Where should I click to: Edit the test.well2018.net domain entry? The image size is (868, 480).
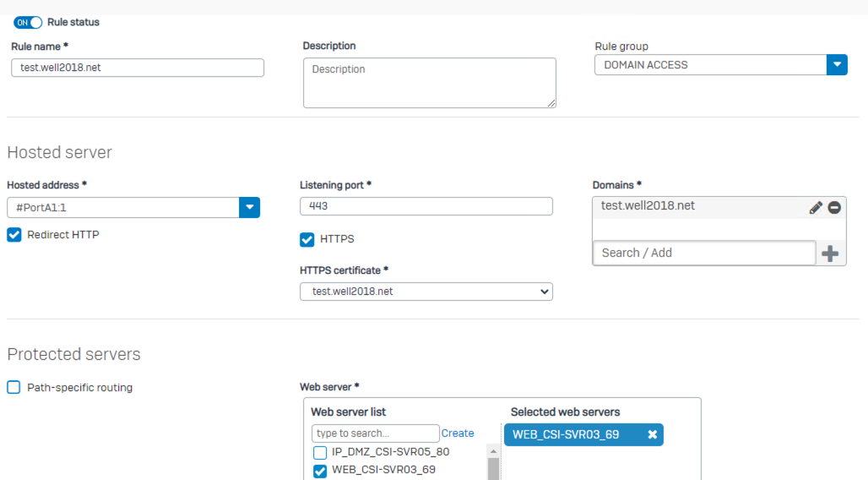pos(816,208)
